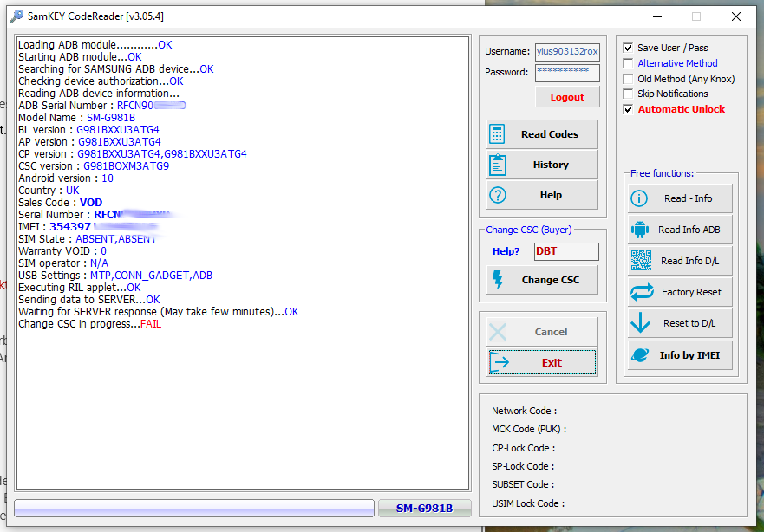Viewport: 764px width, 532px height.
Task: Click the 'Network Code :' label
Action: [524, 411]
